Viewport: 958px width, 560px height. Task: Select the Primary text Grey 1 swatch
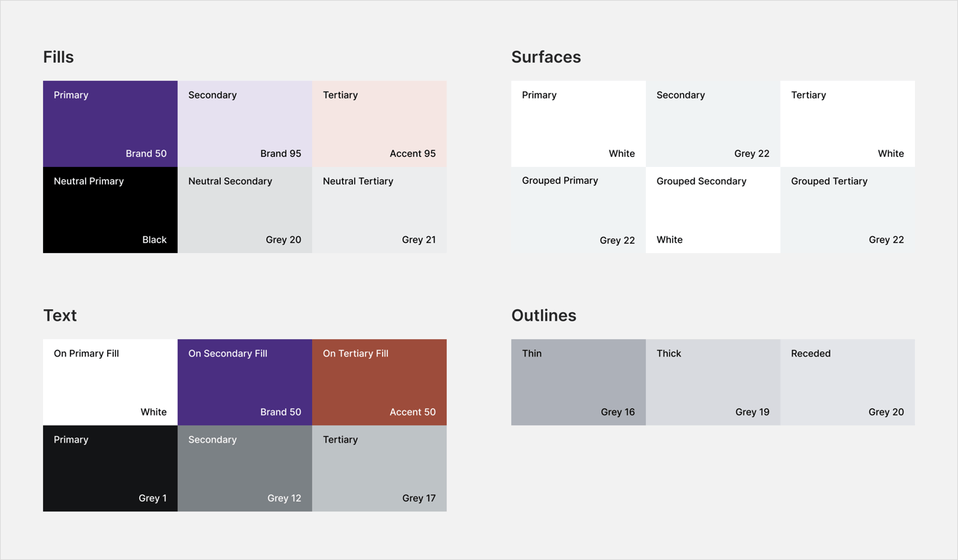pos(110,468)
